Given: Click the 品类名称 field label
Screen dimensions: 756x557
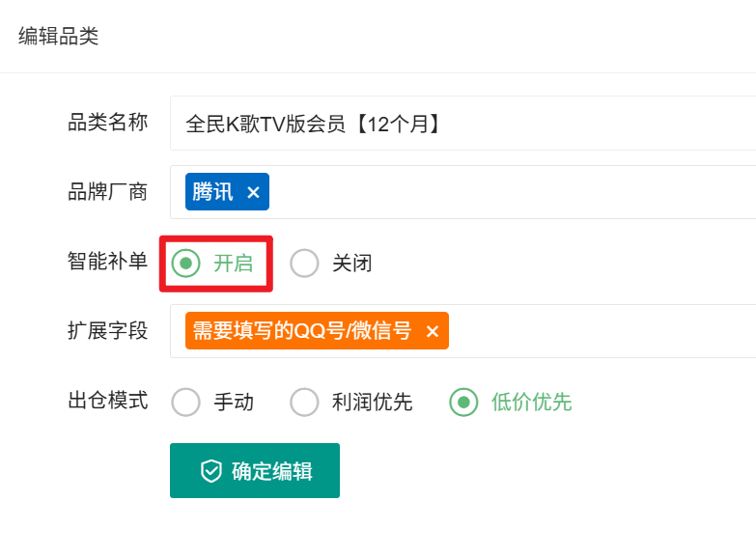Looking at the screenshot, I should click(107, 123).
